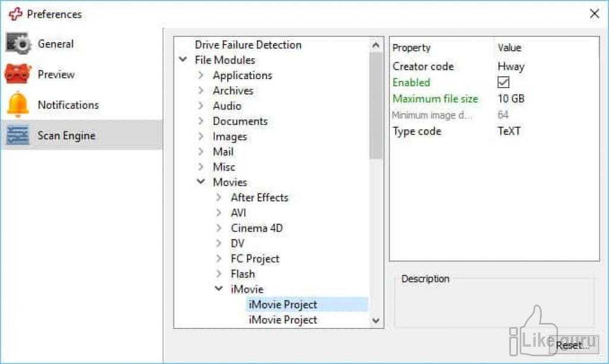Expand the After Effects node
Screen dimensions: 609x364
click(219, 197)
